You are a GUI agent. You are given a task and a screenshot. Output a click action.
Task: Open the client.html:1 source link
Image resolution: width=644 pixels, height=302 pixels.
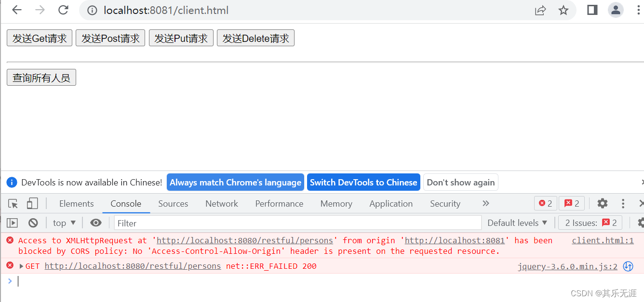tap(603, 240)
